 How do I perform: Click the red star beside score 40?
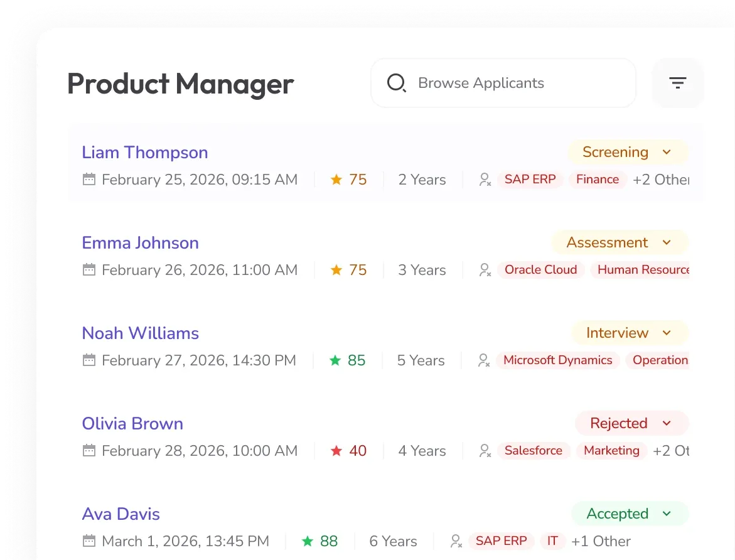click(x=336, y=451)
